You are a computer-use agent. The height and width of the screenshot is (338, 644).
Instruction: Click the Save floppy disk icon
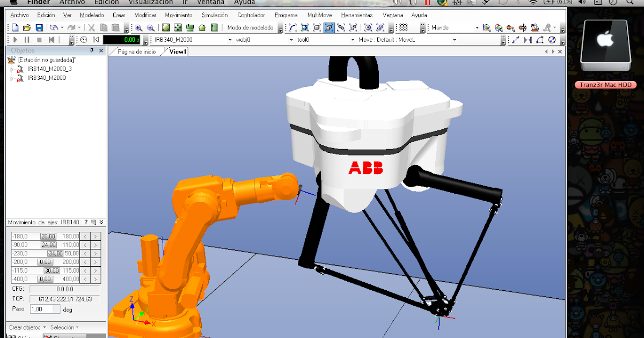(39, 27)
